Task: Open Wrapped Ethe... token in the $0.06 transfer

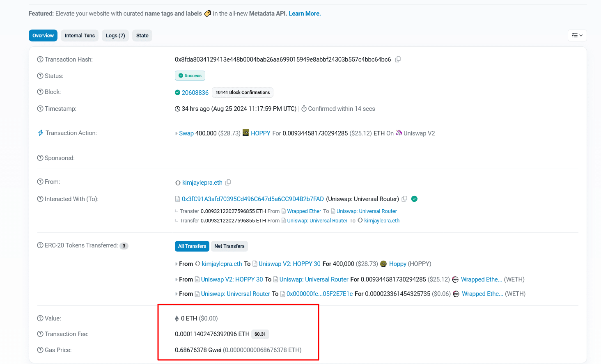Action: click(482, 294)
